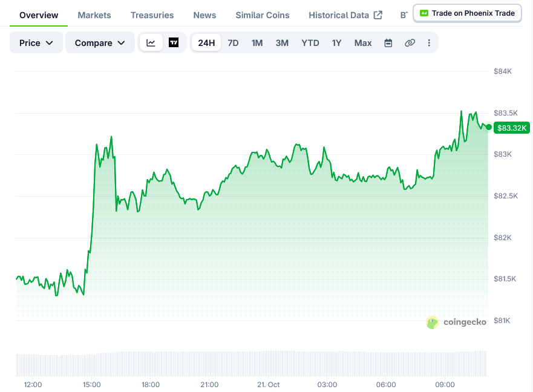
Task: Copy chart link via chain icon
Action: click(410, 43)
